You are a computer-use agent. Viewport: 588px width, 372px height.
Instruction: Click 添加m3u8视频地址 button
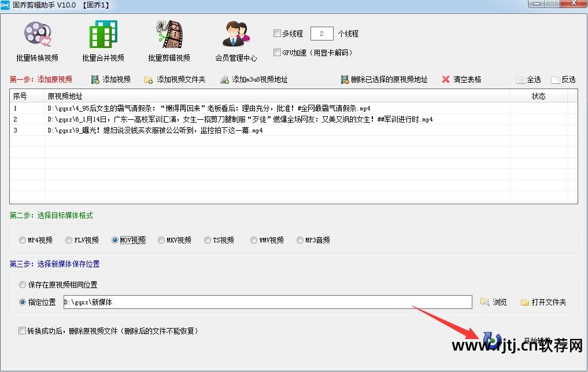coord(254,79)
